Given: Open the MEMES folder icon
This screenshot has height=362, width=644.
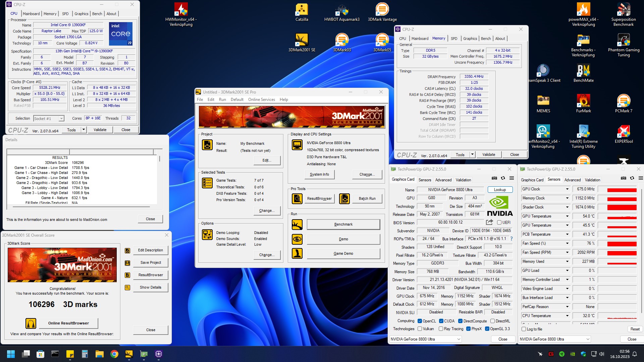Looking at the screenshot, I should click(x=543, y=104).
